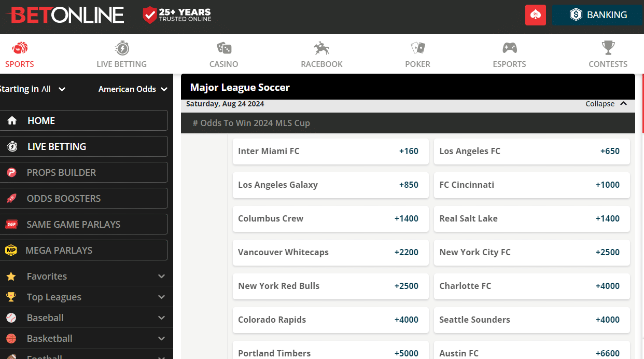Click the MP Mega Parlays icon
Screen dimensions: 644x359
[x=11, y=250]
